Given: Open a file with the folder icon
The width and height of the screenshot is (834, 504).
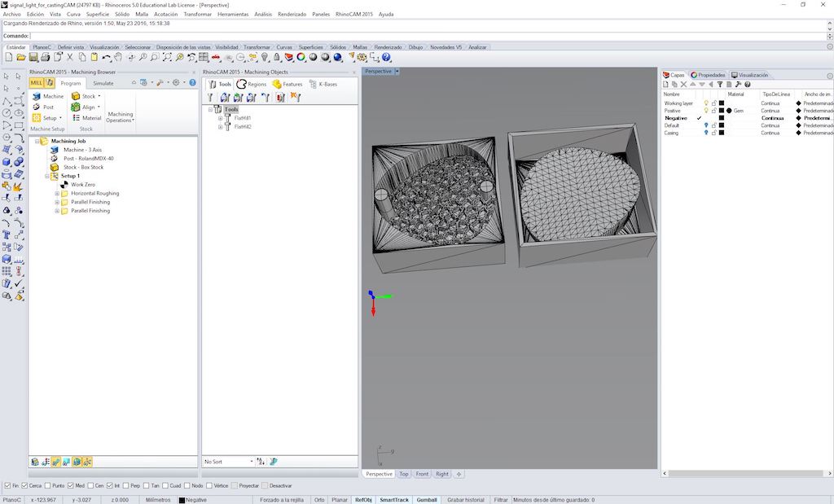Looking at the screenshot, I should pos(20,57).
